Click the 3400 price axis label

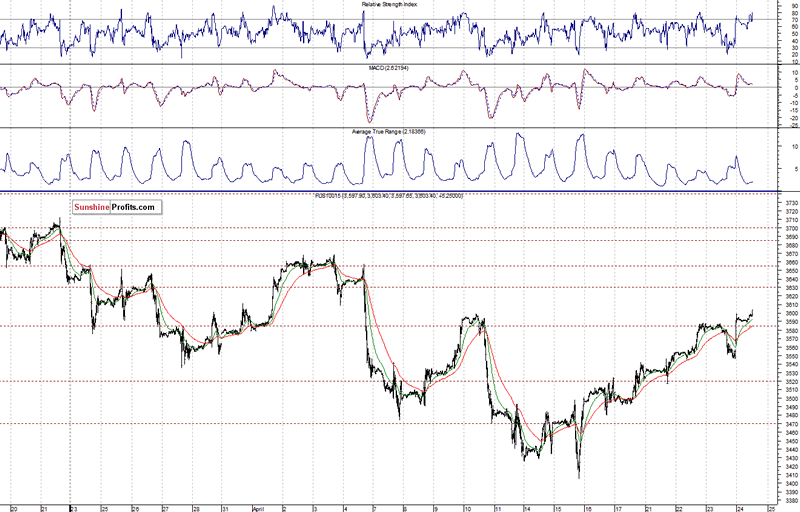[792, 483]
